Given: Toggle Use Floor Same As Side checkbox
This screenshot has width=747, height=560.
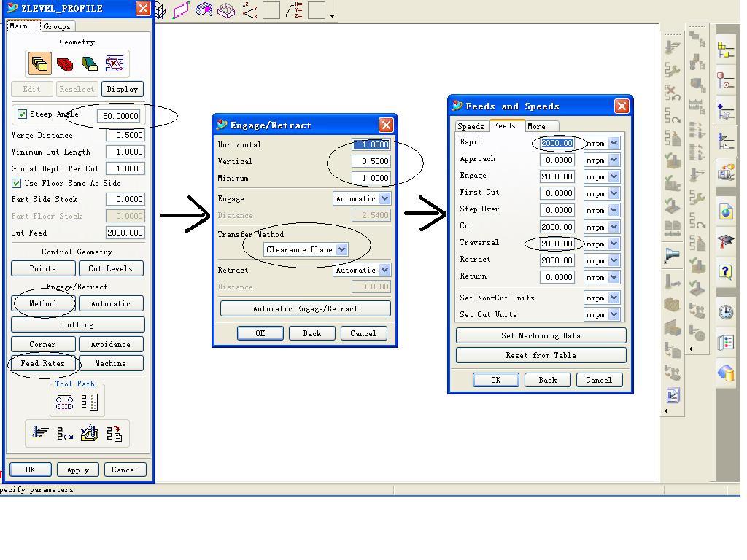Looking at the screenshot, I should [x=16, y=183].
